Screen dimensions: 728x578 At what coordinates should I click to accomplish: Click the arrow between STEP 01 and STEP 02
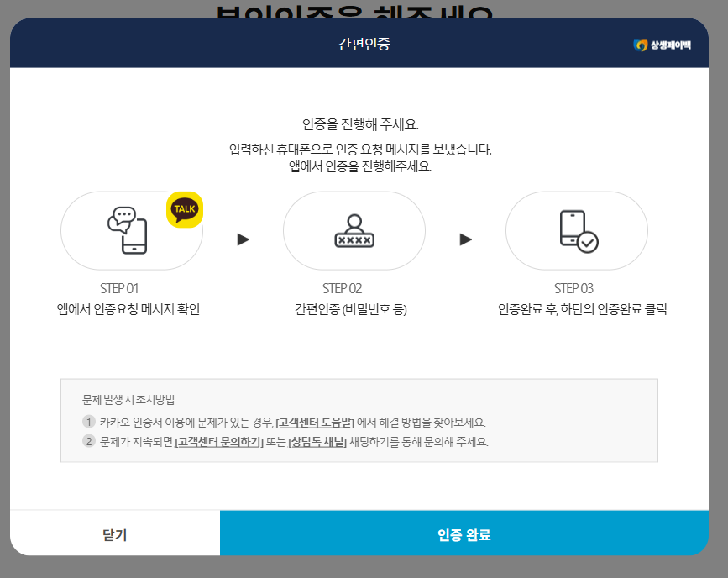pyautogui.click(x=243, y=238)
